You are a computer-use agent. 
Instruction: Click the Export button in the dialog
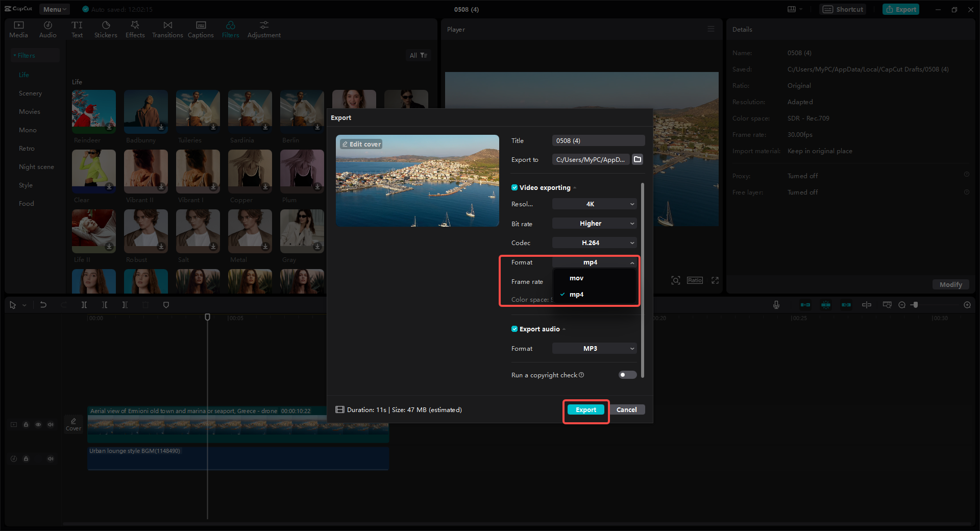pos(585,409)
